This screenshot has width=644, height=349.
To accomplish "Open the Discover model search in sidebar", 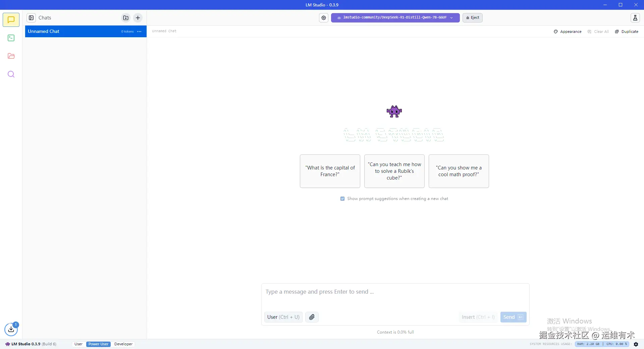I will [11, 74].
